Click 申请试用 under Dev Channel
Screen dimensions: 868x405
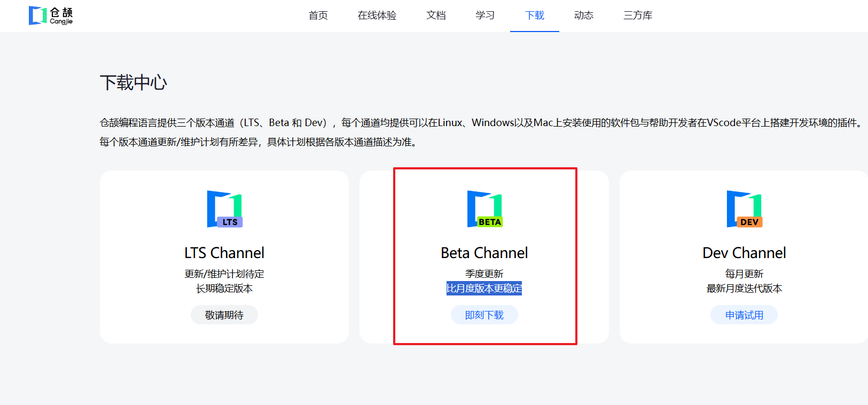pyautogui.click(x=744, y=315)
